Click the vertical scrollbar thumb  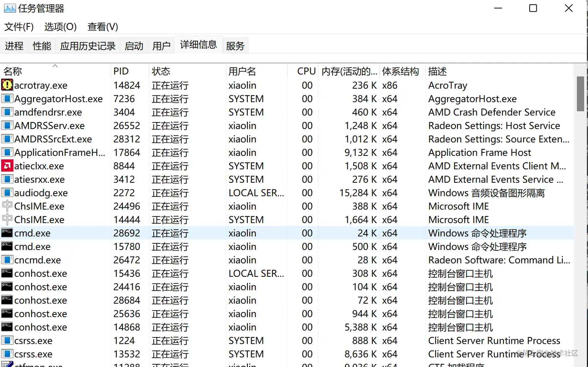click(x=580, y=94)
